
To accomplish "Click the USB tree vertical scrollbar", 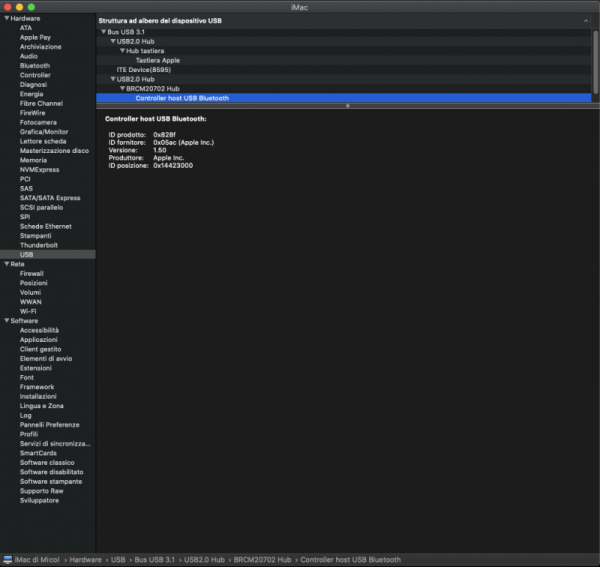I will pyautogui.click(x=596, y=60).
